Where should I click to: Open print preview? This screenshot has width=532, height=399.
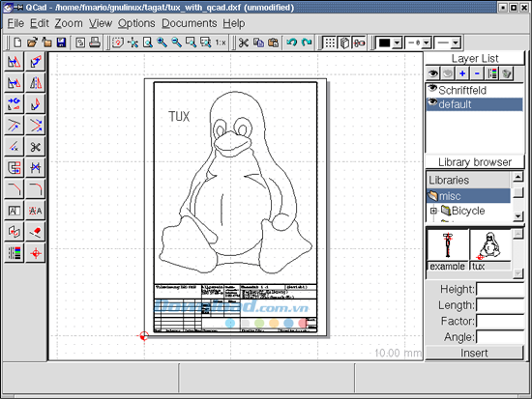80,43
